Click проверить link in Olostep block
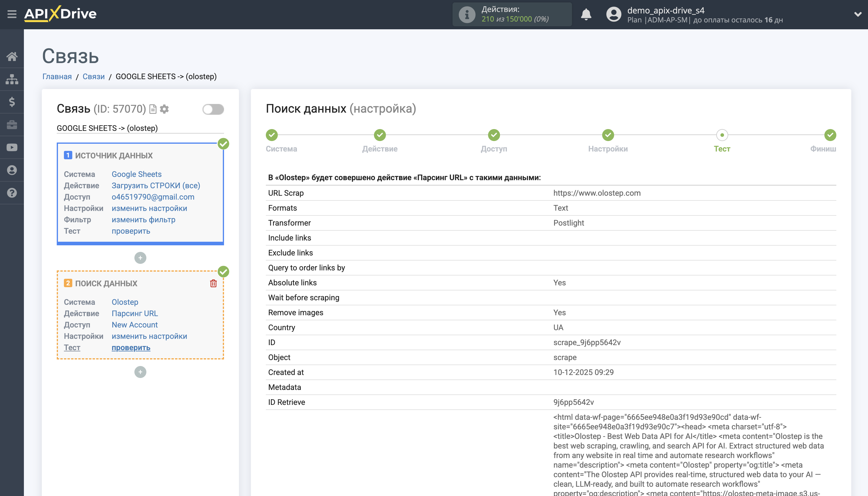The image size is (868, 496). (131, 347)
